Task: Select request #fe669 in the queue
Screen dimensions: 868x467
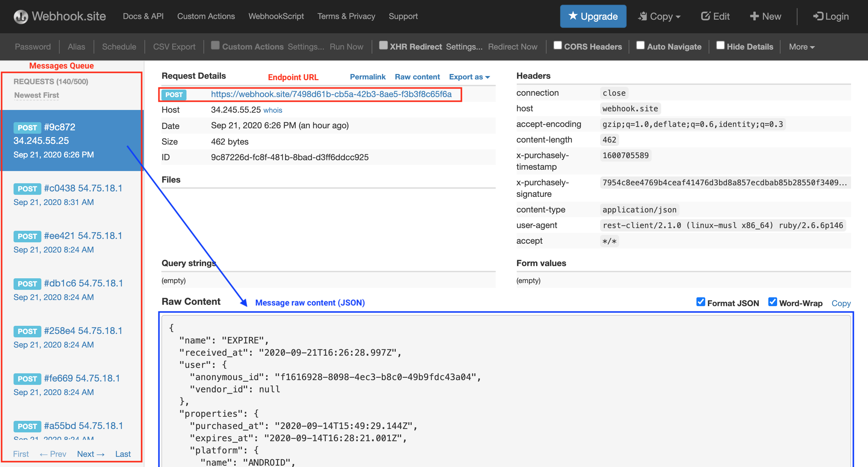Action: pos(73,385)
